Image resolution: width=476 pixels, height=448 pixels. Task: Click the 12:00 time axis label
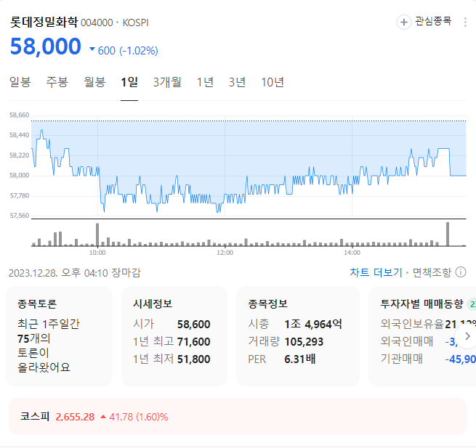(225, 253)
